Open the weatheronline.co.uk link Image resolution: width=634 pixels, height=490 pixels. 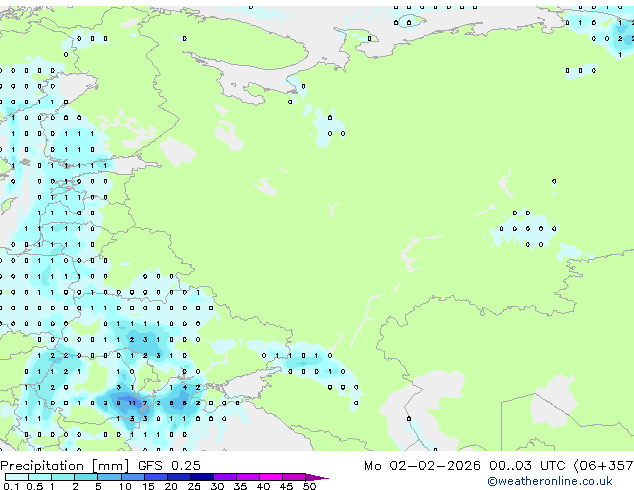(549, 481)
